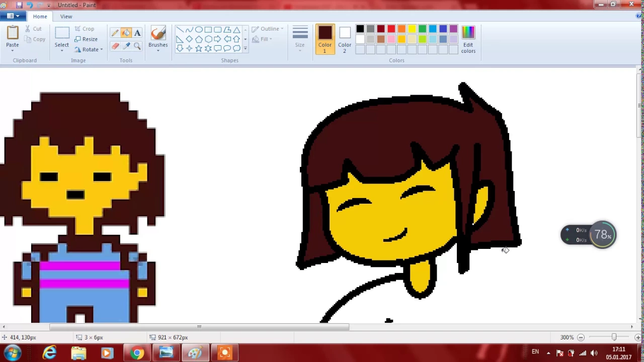Viewport: 644px width, 362px height.
Task: Open the shape Fill dropdown
Action: (262, 39)
